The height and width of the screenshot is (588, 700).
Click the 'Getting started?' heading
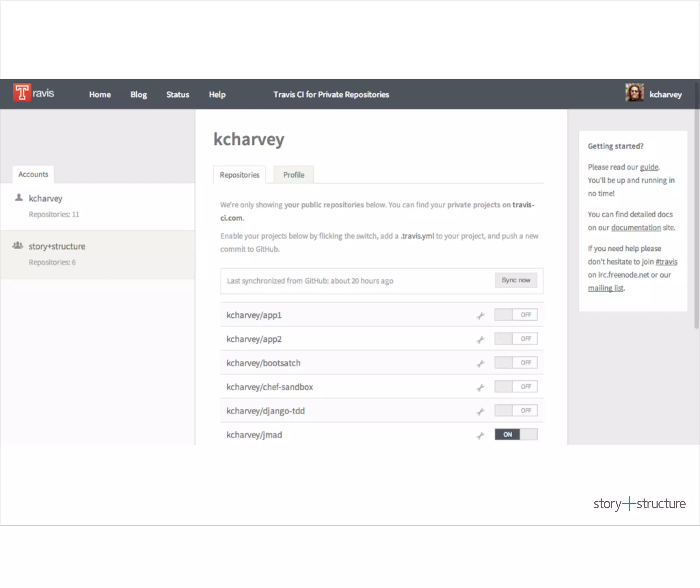tap(616, 146)
